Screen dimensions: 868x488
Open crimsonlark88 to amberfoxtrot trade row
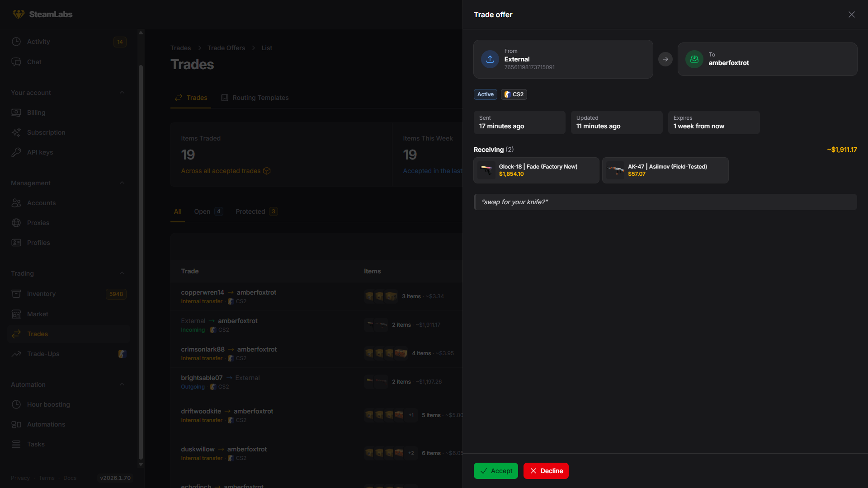(316, 353)
